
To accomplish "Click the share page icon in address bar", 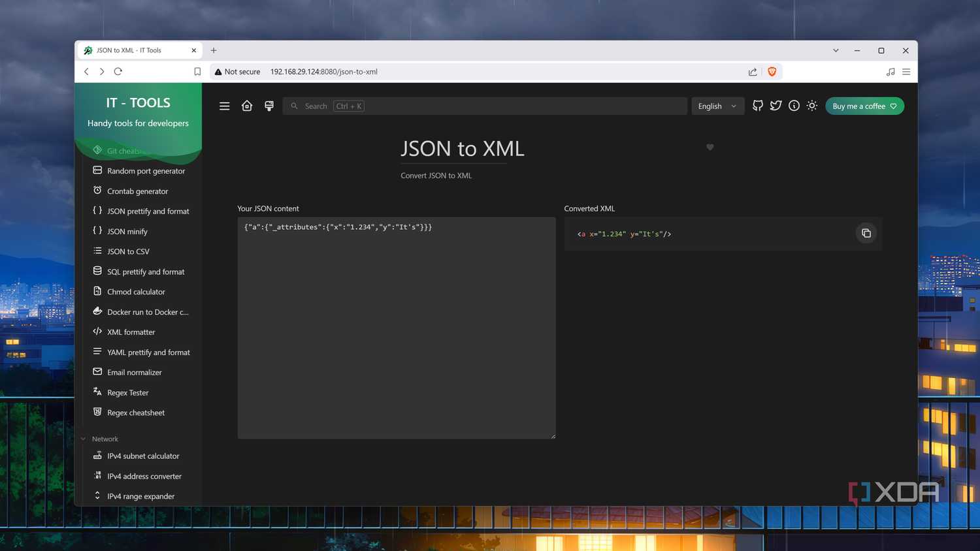I will 753,72.
